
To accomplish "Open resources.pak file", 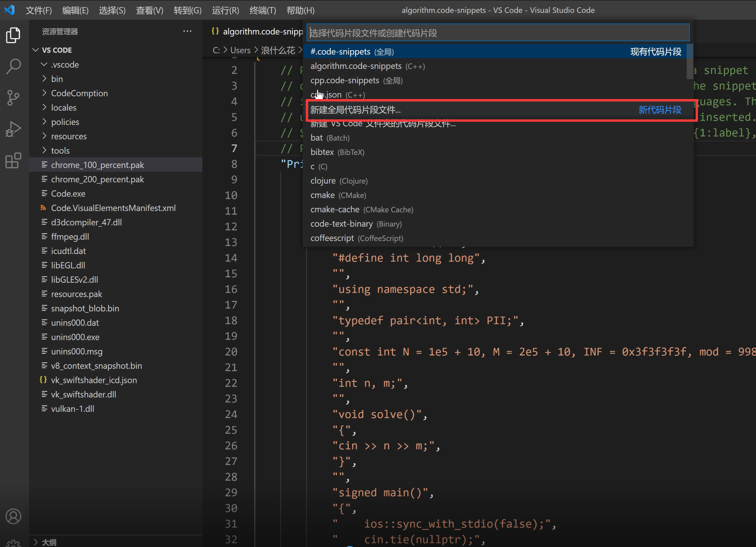I will click(116, 294).
